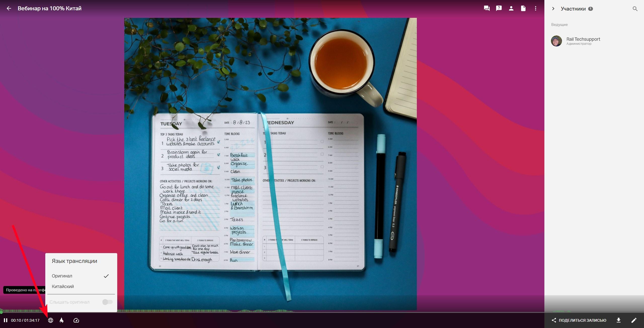Open the three-dot more options menu

[x=535, y=8]
